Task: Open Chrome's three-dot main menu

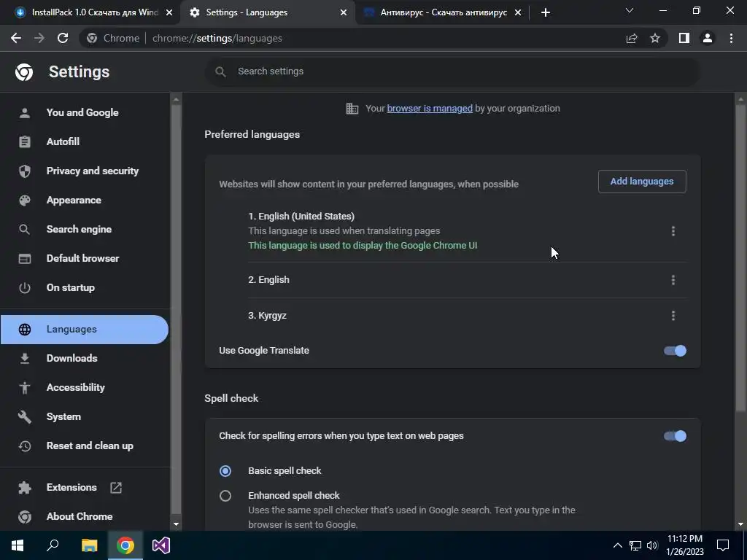Action: pyautogui.click(x=731, y=38)
